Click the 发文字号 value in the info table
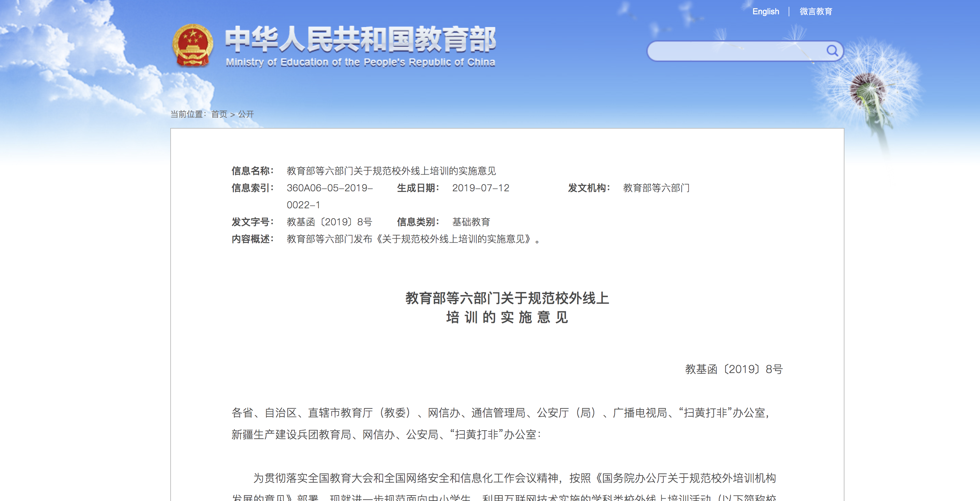 [329, 222]
